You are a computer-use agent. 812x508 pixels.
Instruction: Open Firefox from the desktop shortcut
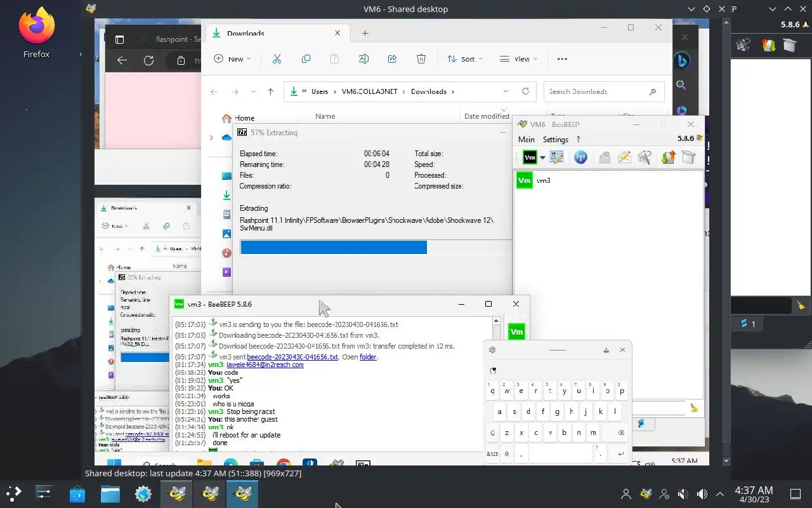tap(36, 33)
